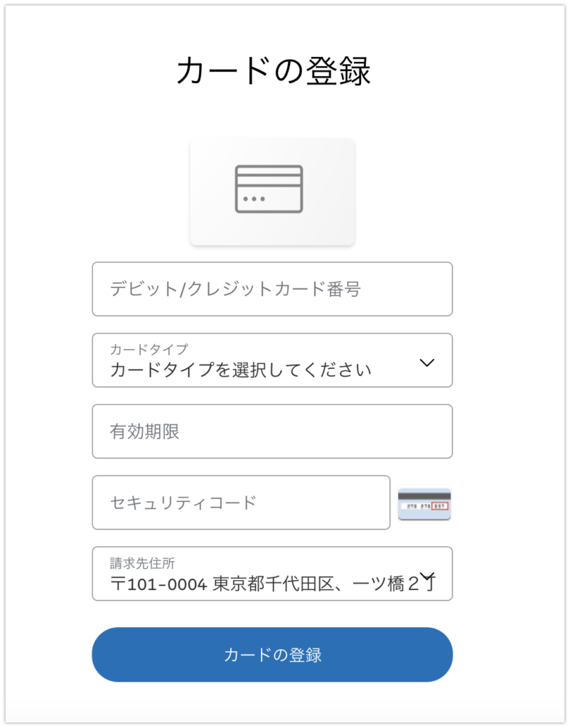The width and height of the screenshot is (570, 728).
Task: Click the カードタイプを選択してください prompt text
Action: click(240, 370)
